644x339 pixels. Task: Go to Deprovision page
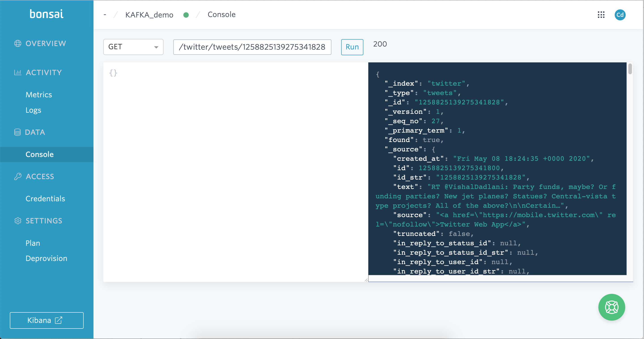coord(46,258)
